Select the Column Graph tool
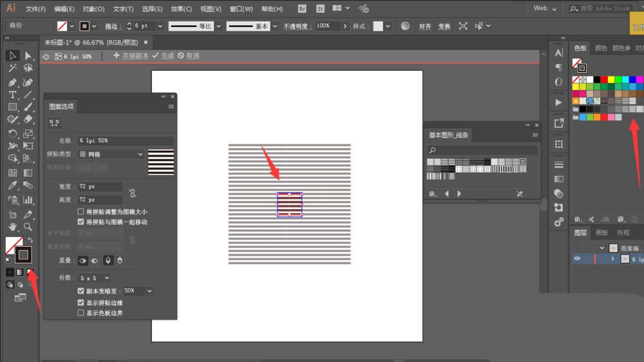 coord(28,200)
